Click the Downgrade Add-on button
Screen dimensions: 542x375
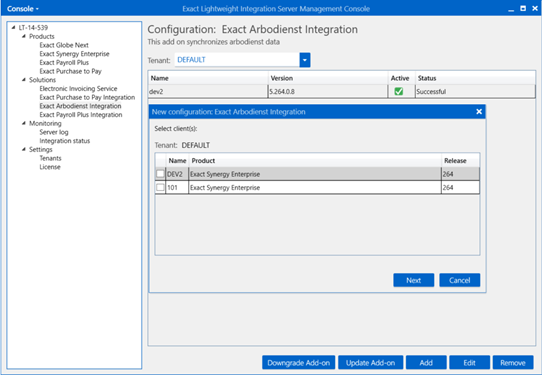[x=298, y=363]
